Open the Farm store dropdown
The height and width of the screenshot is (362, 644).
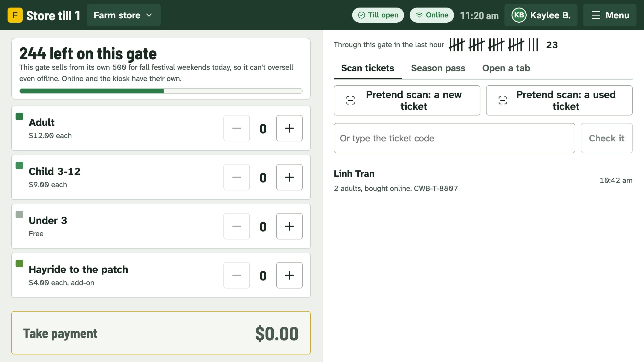[x=124, y=15]
